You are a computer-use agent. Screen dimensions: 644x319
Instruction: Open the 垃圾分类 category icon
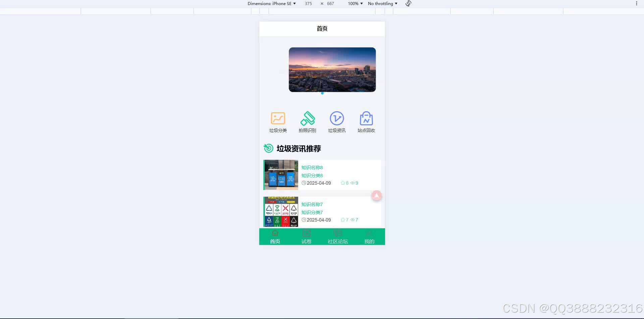click(278, 118)
